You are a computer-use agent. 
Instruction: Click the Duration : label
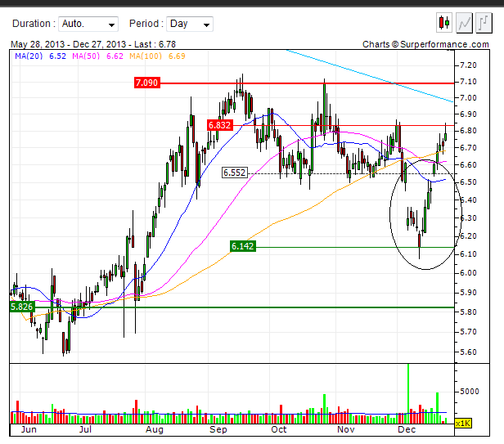pyautogui.click(x=34, y=24)
